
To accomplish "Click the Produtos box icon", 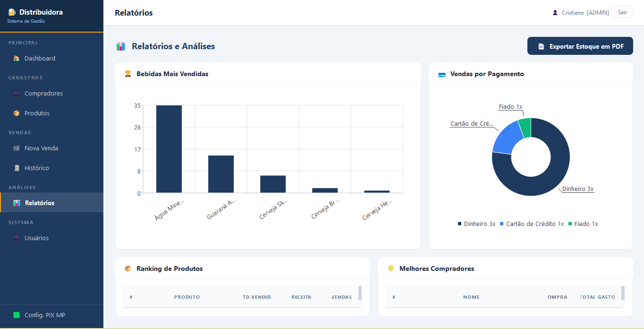I will (x=17, y=113).
